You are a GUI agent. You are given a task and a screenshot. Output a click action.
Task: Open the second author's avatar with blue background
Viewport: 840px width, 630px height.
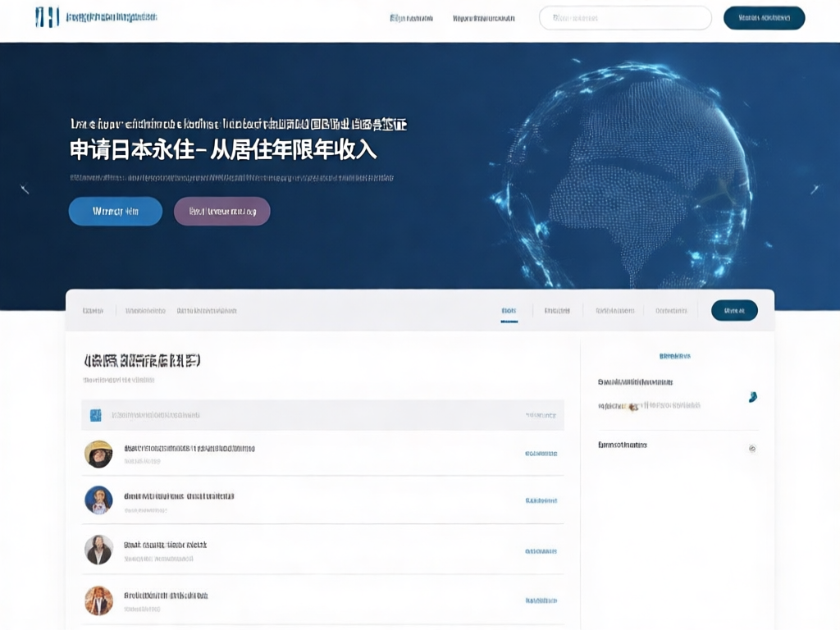[x=98, y=500]
